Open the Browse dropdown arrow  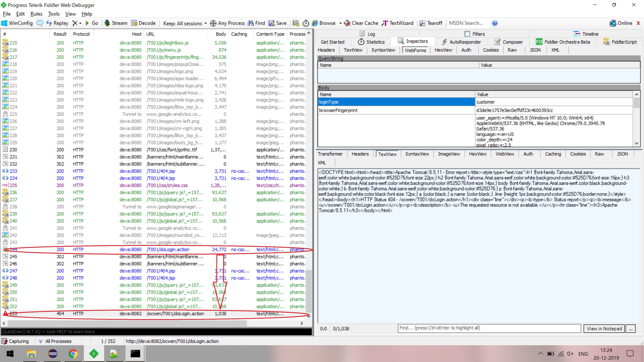pos(340,23)
